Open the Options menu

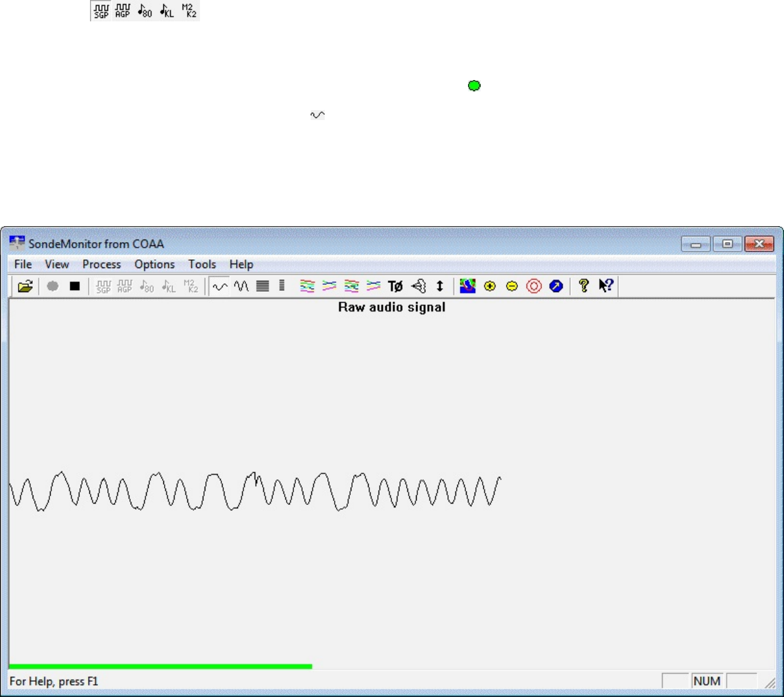tap(155, 264)
